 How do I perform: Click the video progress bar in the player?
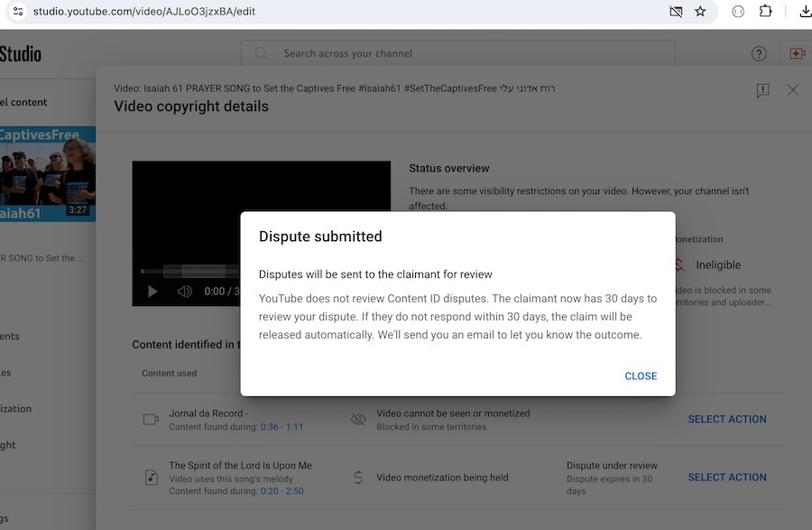[x=189, y=271]
